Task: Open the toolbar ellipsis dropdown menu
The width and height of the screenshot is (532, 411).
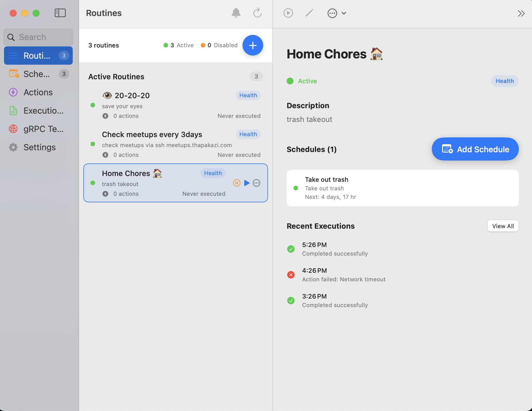Action: tap(332, 13)
